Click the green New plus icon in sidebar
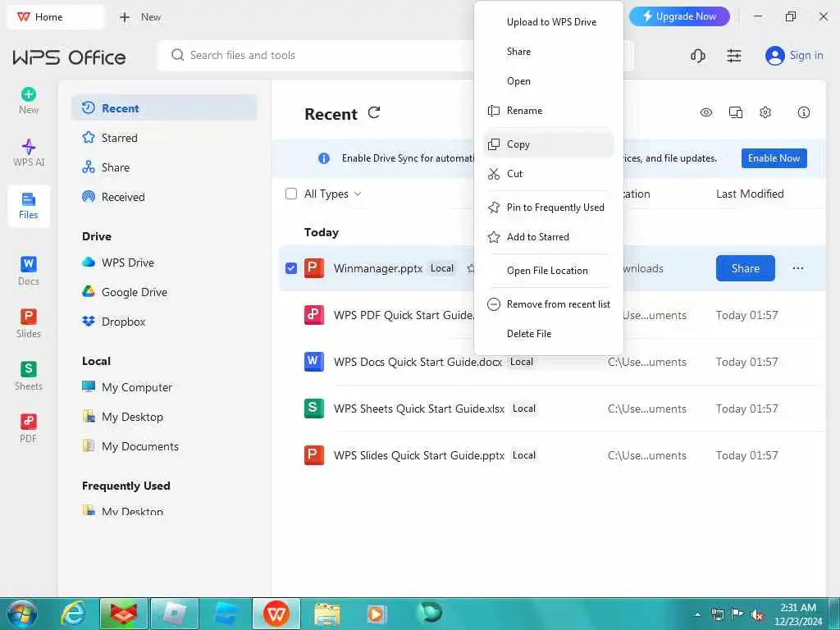840x630 pixels. (x=29, y=94)
